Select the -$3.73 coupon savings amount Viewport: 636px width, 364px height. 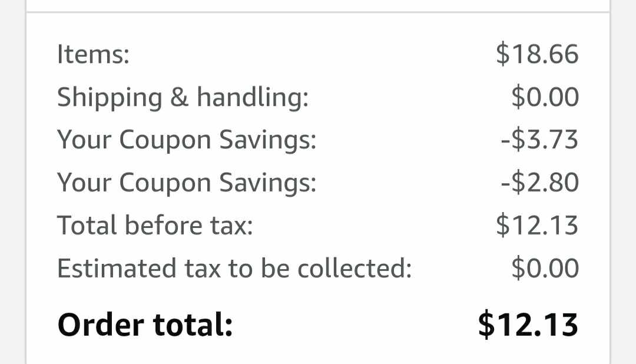[x=539, y=141]
